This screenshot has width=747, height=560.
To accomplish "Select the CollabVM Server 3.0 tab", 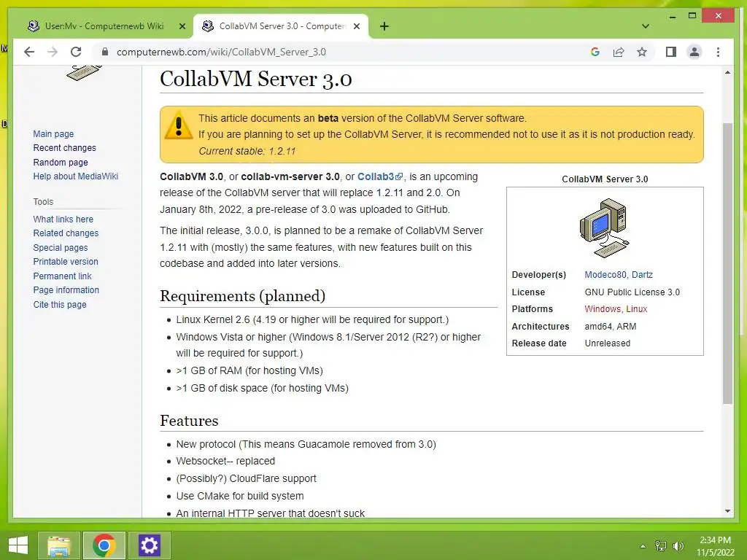I will click(x=281, y=26).
